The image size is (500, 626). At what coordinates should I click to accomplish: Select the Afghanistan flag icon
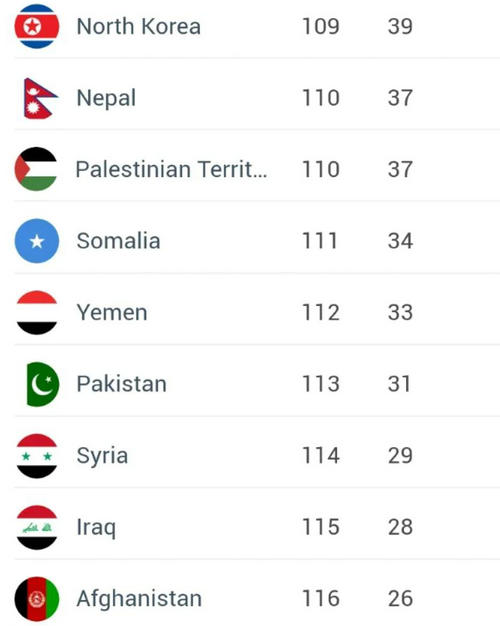(37, 598)
